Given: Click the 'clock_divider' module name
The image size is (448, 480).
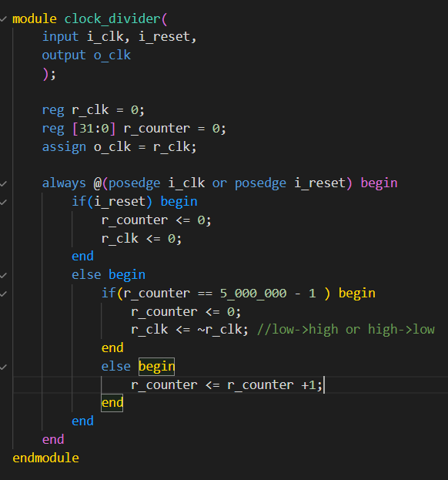Looking at the screenshot, I should [x=112, y=19].
